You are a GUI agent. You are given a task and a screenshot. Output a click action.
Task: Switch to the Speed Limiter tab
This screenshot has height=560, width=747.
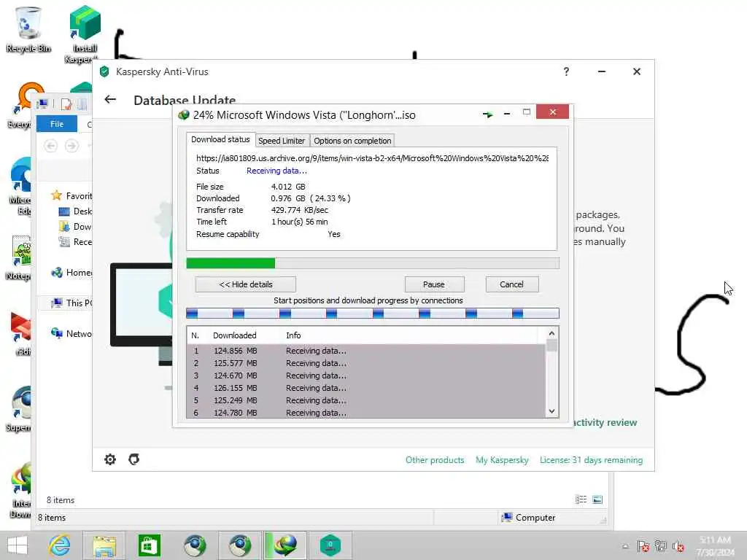(x=281, y=141)
